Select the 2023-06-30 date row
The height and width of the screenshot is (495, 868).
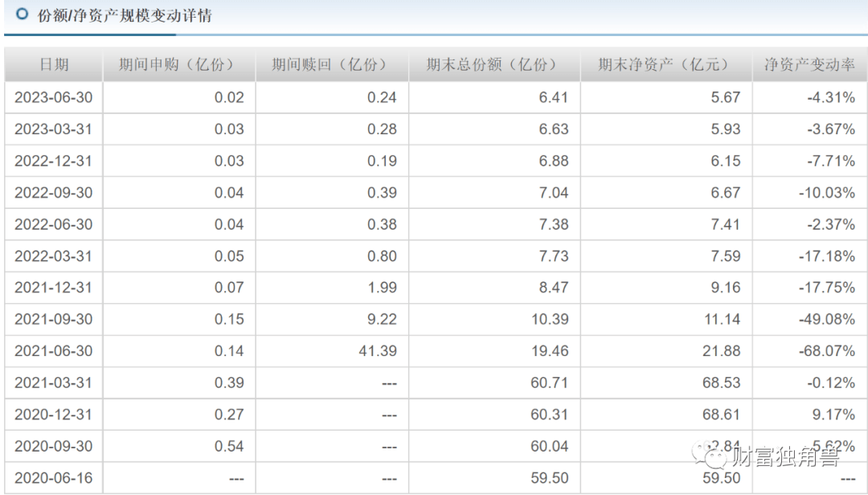[x=54, y=97]
